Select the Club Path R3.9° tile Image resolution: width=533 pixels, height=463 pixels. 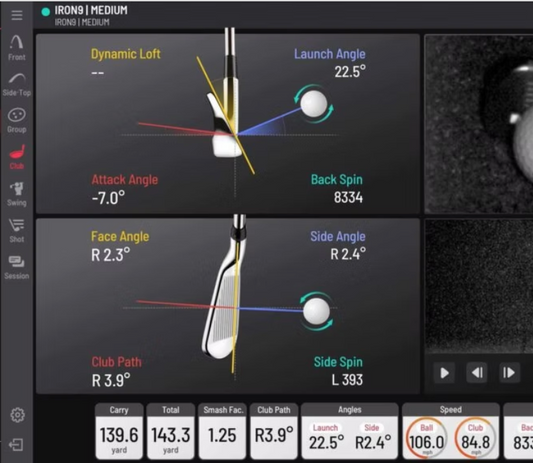click(274, 431)
